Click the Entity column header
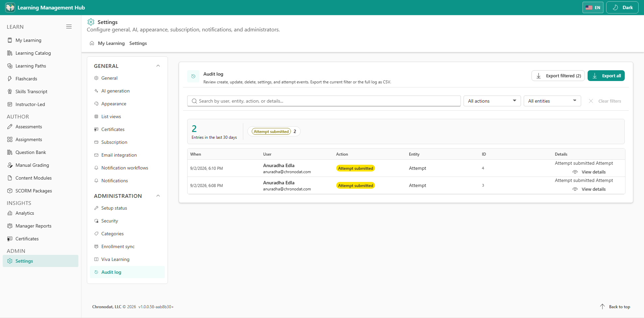The height and width of the screenshot is (318, 644). [414, 154]
